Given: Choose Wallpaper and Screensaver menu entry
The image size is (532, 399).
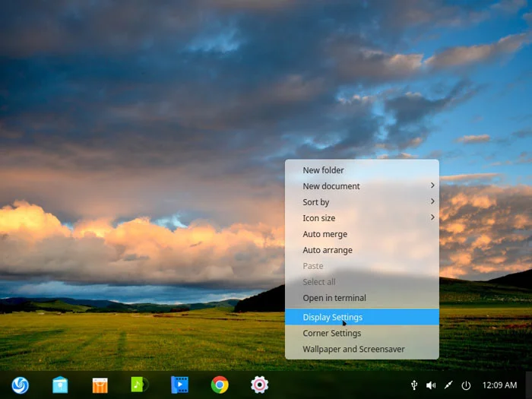Looking at the screenshot, I should click(x=353, y=349).
